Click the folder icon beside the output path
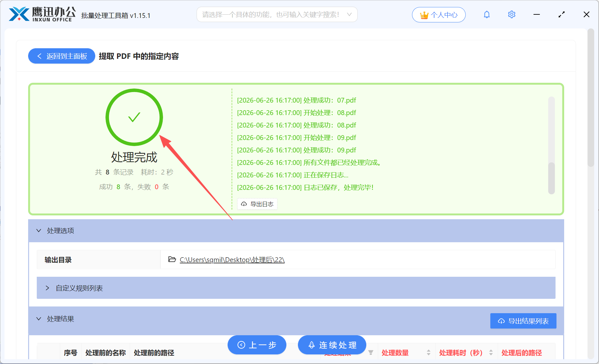The image size is (599, 364). pyautogui.click(x=172, y=259)
